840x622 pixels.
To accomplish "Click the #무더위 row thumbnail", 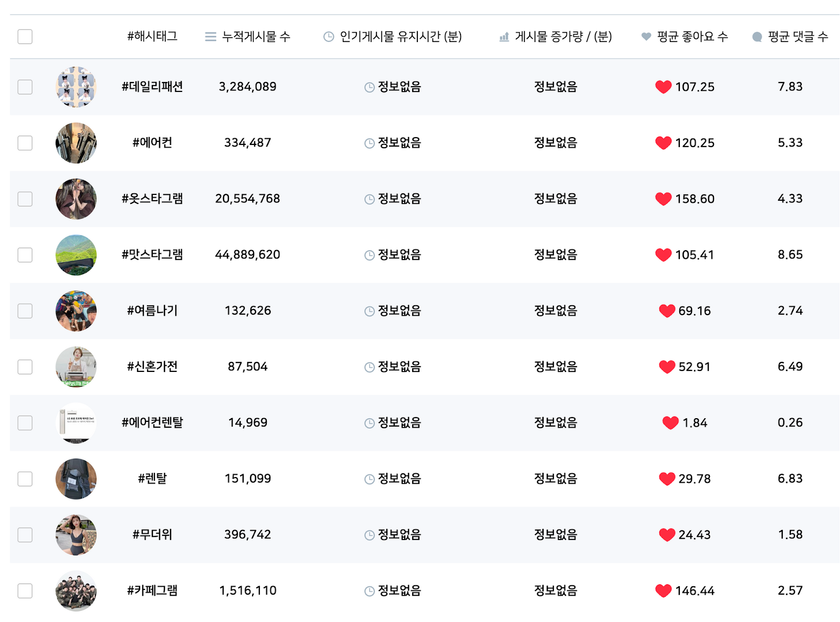I will (76, 535).
